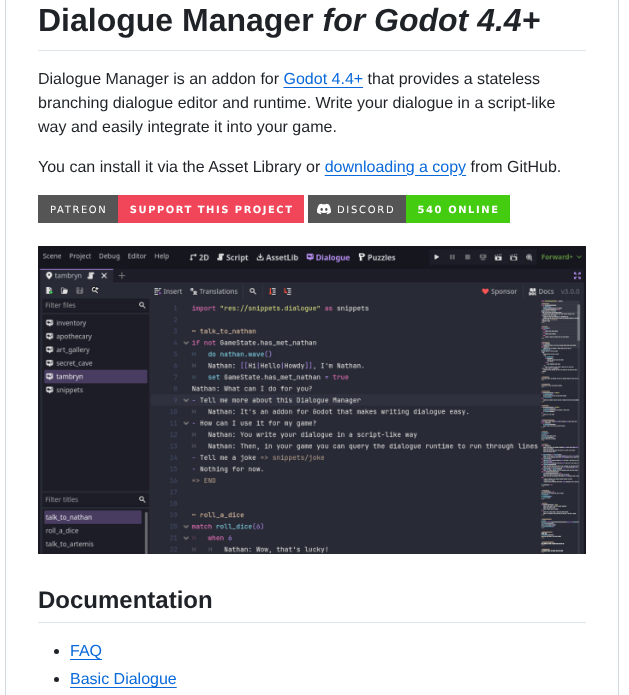Click the find in dialogue files icon

click(95, 290)
